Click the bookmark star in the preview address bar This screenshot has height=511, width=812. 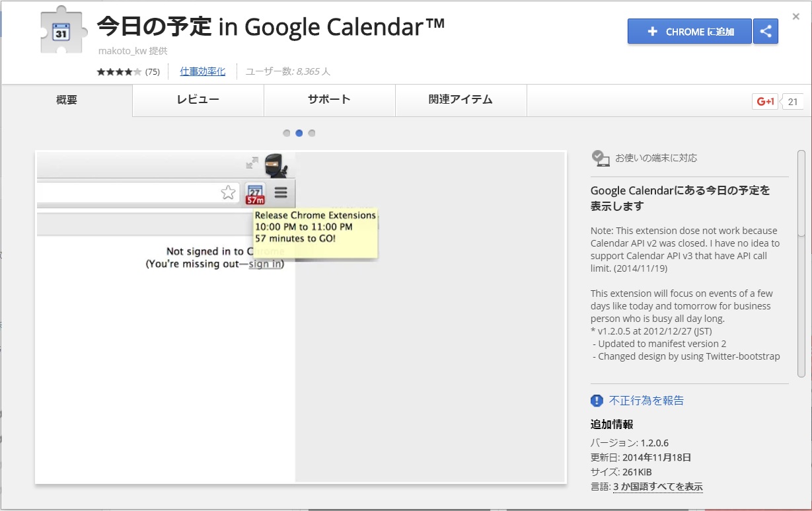[x=228, y=192]
